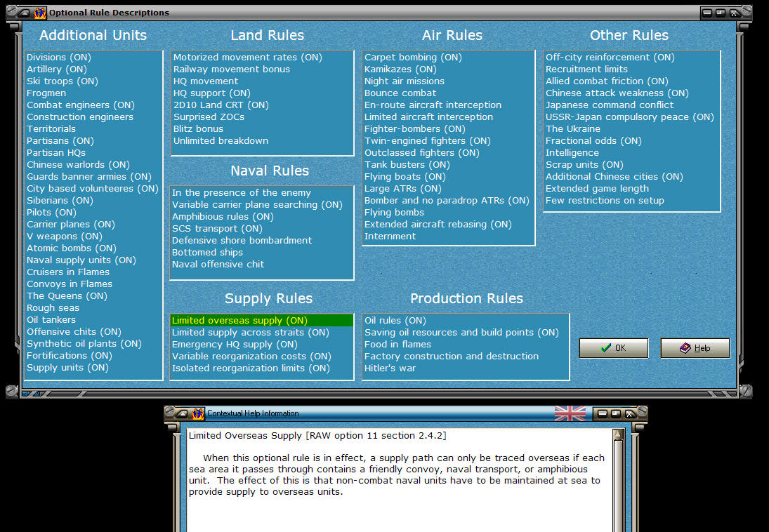Select In the presence of the enemy
769x532 pixels.
pyautogui.click(x=242, y=193)
